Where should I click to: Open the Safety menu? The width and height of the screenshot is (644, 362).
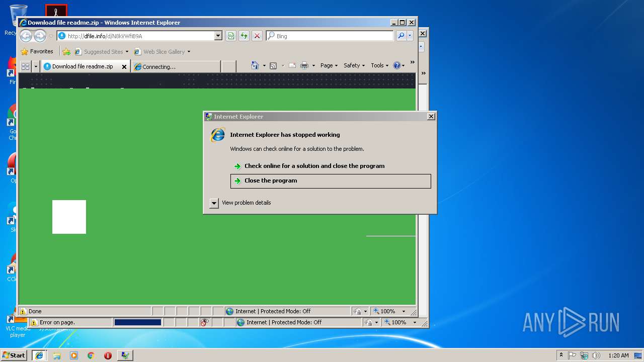(x=354, y=65)
